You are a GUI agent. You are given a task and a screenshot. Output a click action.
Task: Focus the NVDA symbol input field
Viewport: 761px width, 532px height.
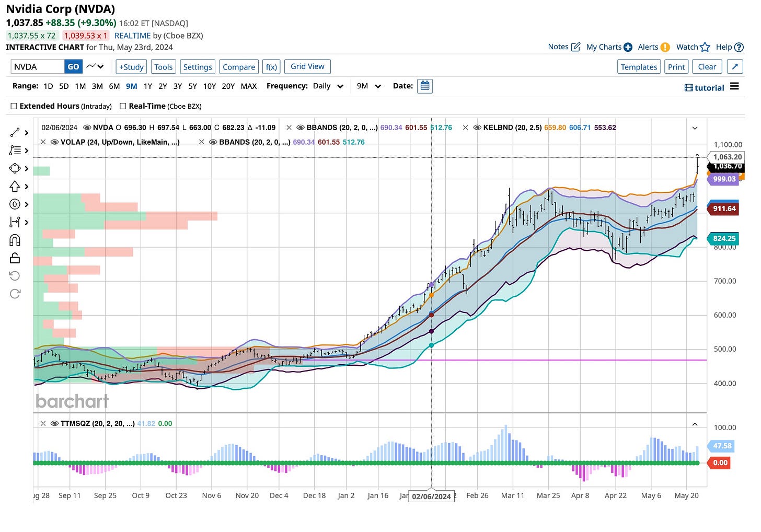pos(38,66)
